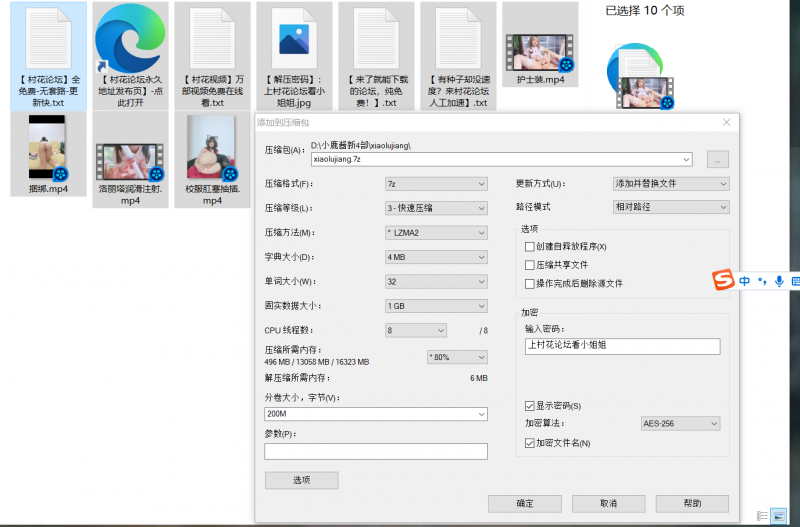
Task: Expand the 更新方式 dropdown
Action: click(670, 184)
